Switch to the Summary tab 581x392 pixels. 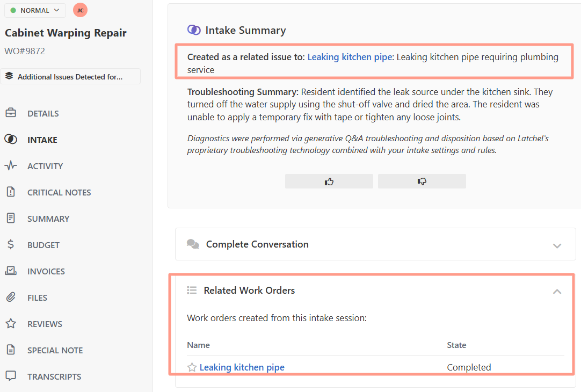(48, 219)
